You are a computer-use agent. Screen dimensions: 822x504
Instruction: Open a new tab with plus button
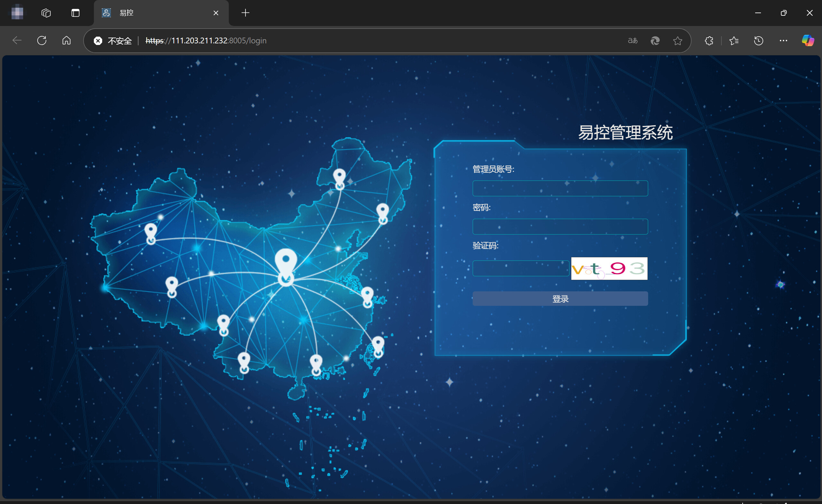tap(245, 13)
